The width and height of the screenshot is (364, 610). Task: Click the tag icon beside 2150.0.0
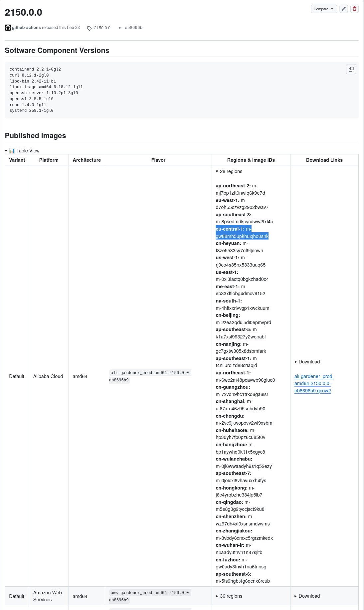89,28
